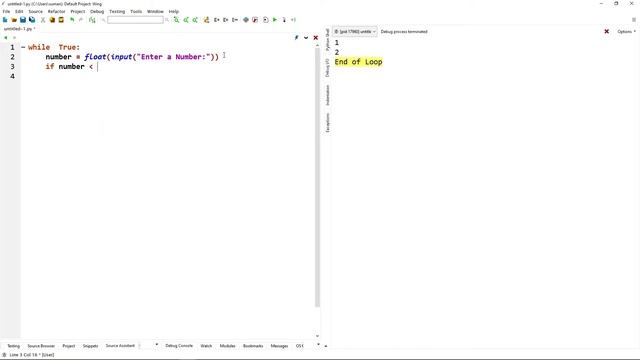The height and width of the screenshot is (360, 640).
Task: Open the Watch tab
Action: [206, 346]
